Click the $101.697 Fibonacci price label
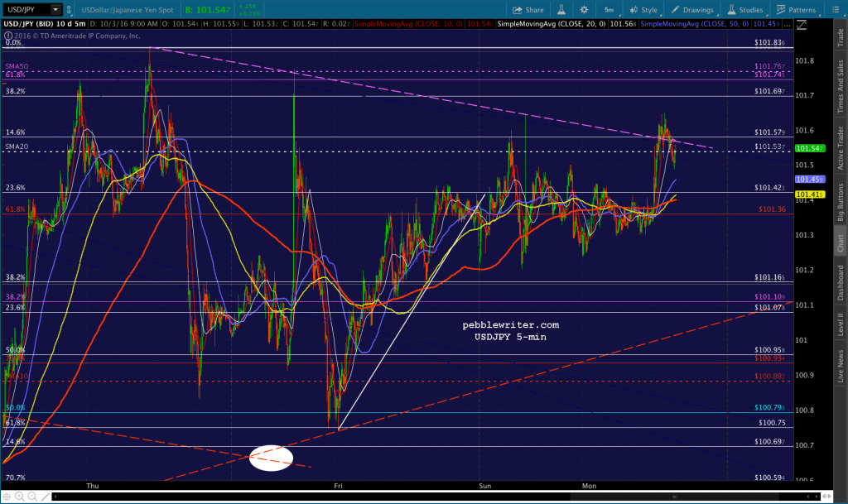848x504 pixels. (x=769, y=91)
